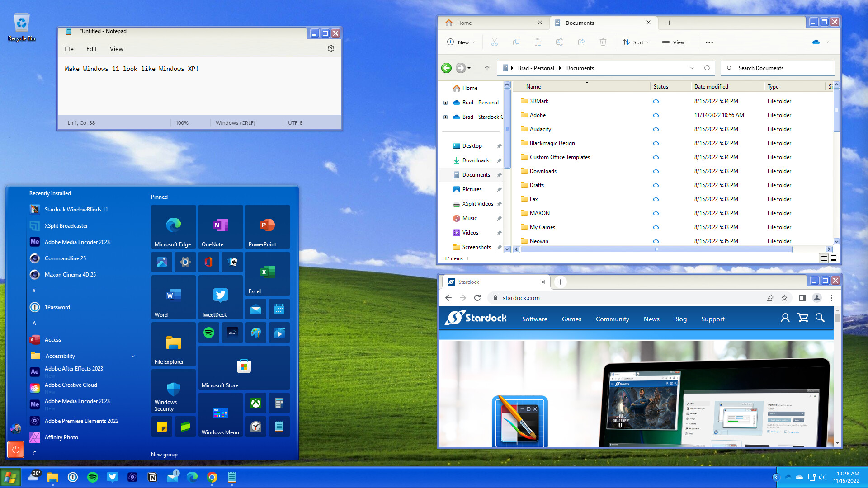This screenshot has width=868, height=488.
Task: Click the Search Documents input field
Action: click(x=778, y=67)
